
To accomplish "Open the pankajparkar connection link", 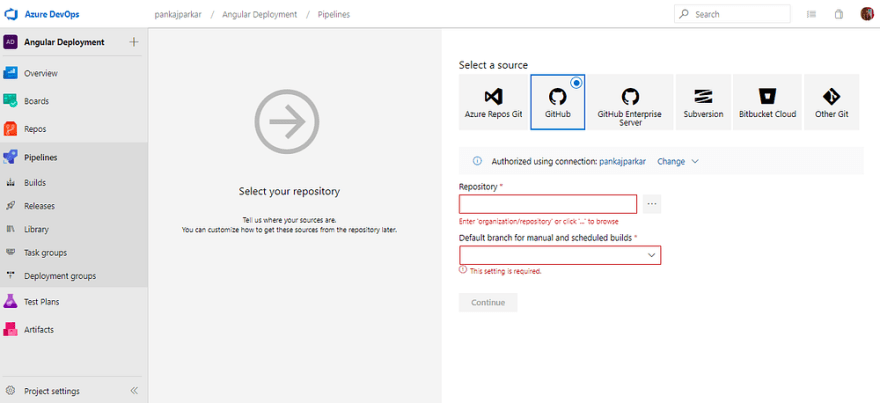I will point(622,161).
